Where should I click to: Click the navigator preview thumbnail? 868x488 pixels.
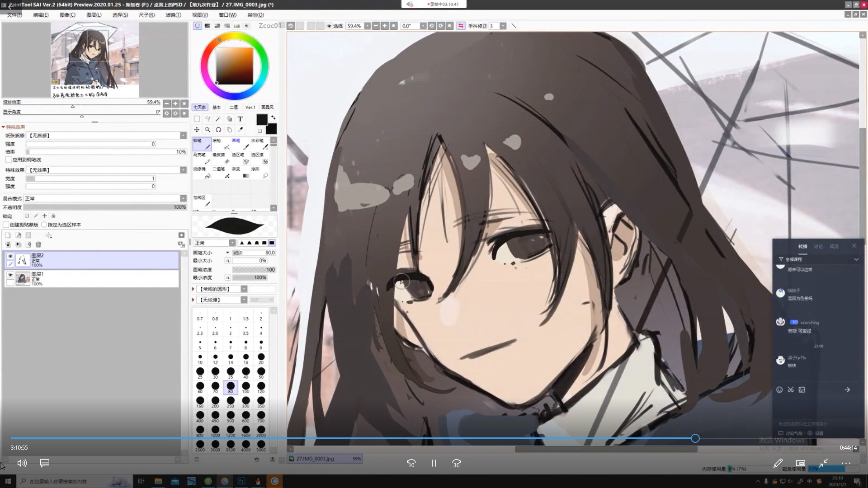95,60
